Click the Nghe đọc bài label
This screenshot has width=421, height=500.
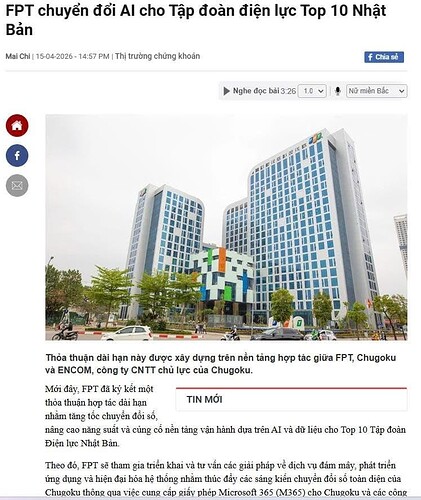[256, 91]
